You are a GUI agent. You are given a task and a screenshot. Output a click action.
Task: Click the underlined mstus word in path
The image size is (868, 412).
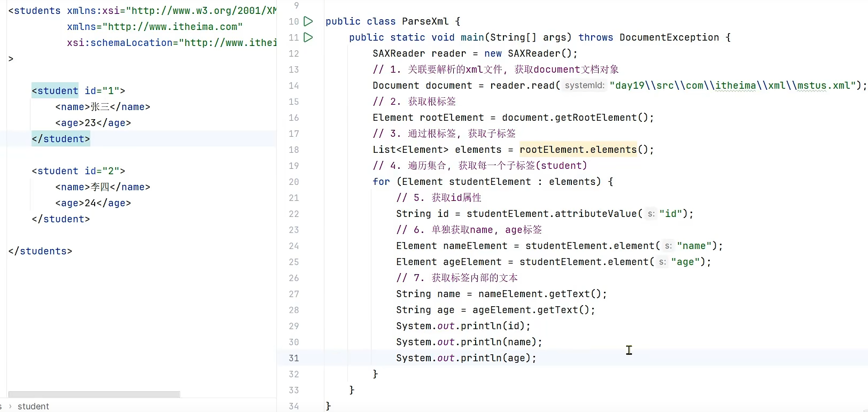click(x=811, y=85)
